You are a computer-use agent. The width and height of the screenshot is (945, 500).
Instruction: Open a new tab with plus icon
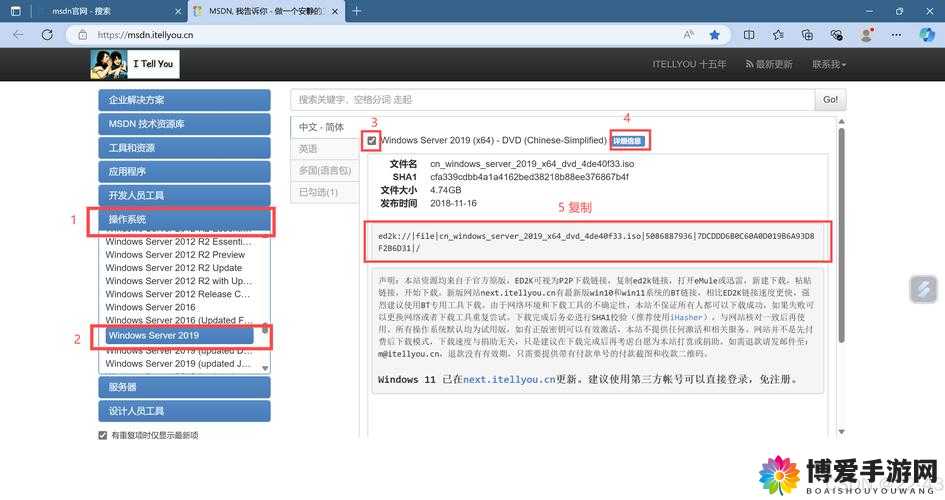[356, 11]
